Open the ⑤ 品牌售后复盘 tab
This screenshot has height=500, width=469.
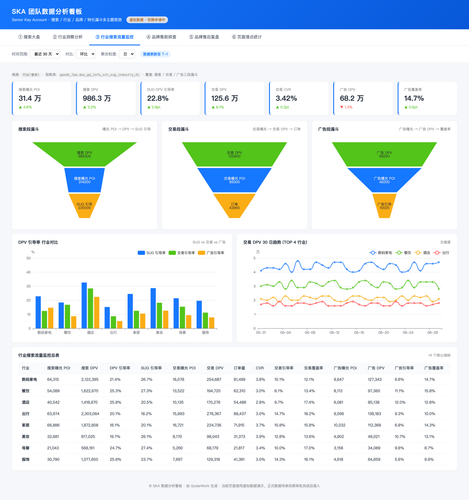tap(204, 37)
